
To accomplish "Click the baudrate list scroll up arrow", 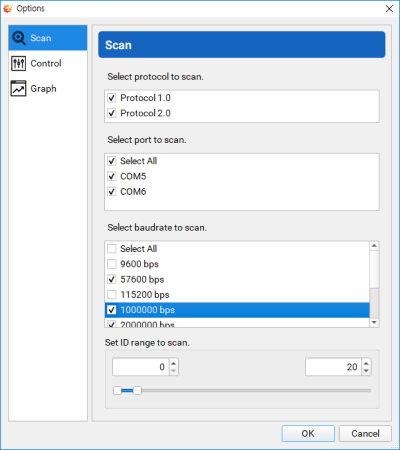I will [x=374, y=246].
